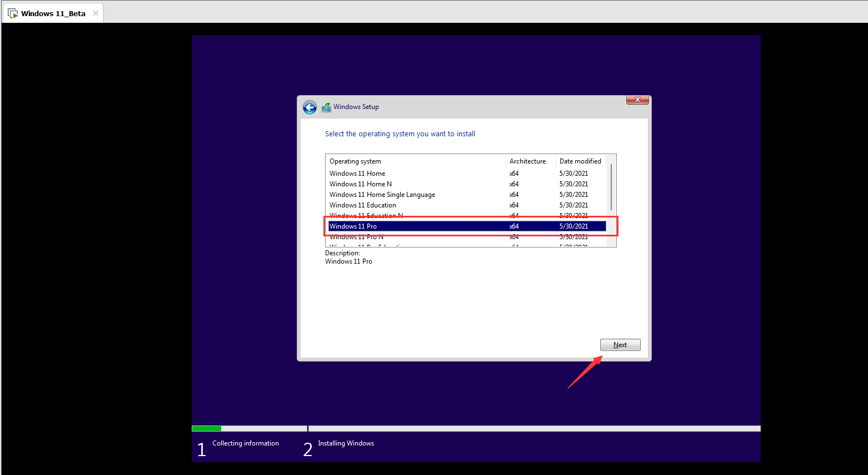Click the 5/30/2021 date for Windows 11 Home
Image resolution: width=868 pixels, height=475 pixels.
573,174
